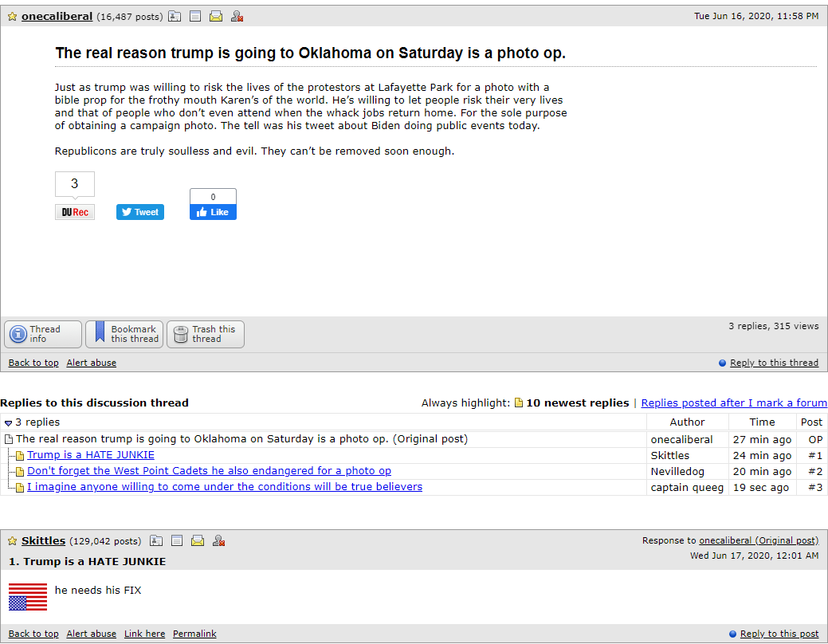Recommend the post with DU Rec button
This screenshot has width=828, height=644.
pyautogui.click(x=74, y=212)
